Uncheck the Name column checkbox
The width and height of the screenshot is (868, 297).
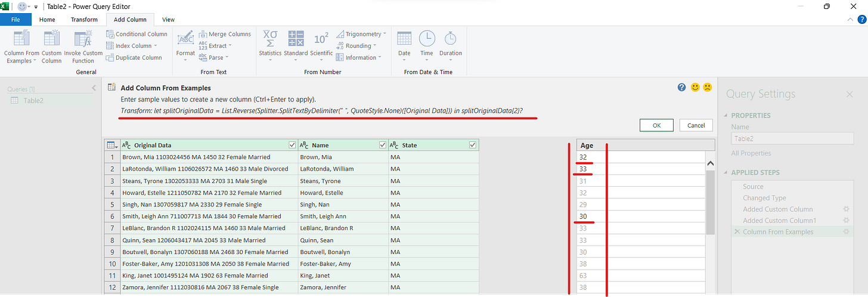coord(383,145)
